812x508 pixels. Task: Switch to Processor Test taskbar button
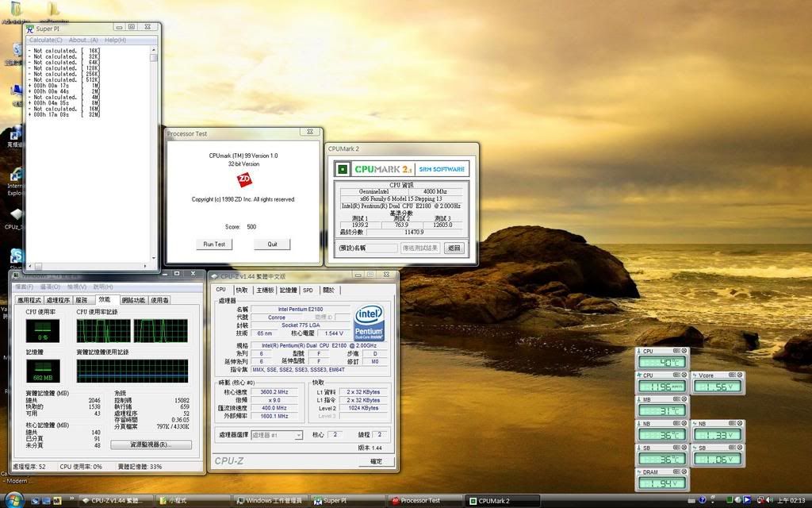click(425, 501)
